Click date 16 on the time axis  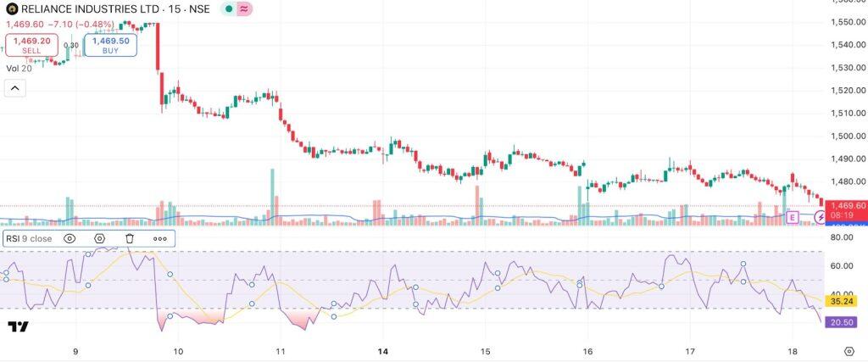coord(587,352)
